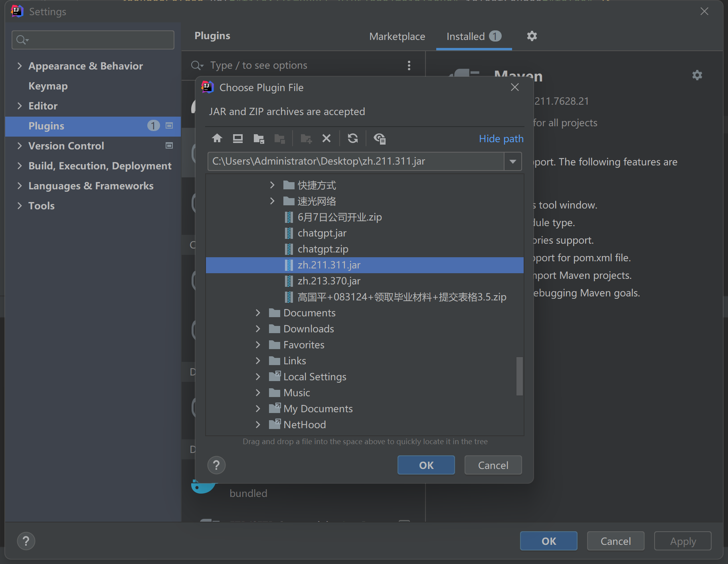
Task: Click the settings search magnifier icon
Action: click(x=22, y=40)
